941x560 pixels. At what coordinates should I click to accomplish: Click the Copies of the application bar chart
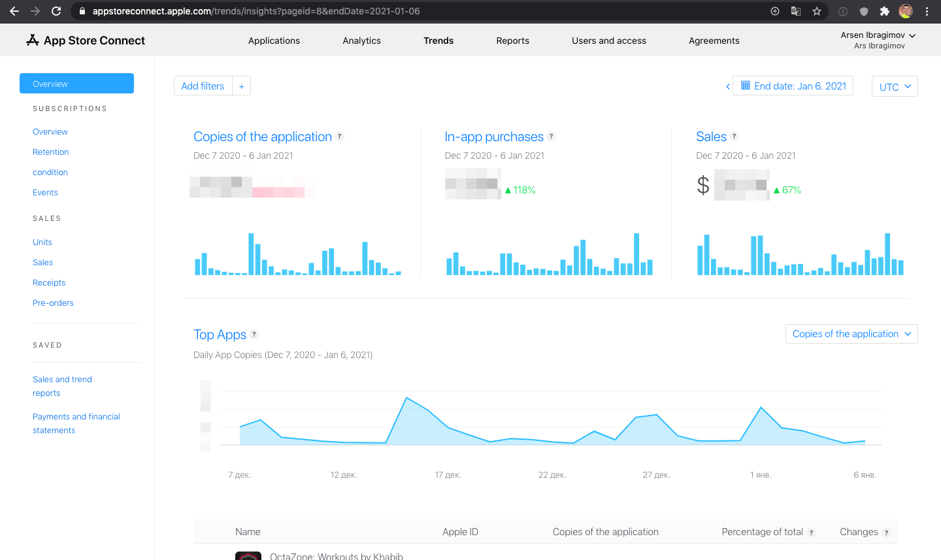click(x=298, y=254)
